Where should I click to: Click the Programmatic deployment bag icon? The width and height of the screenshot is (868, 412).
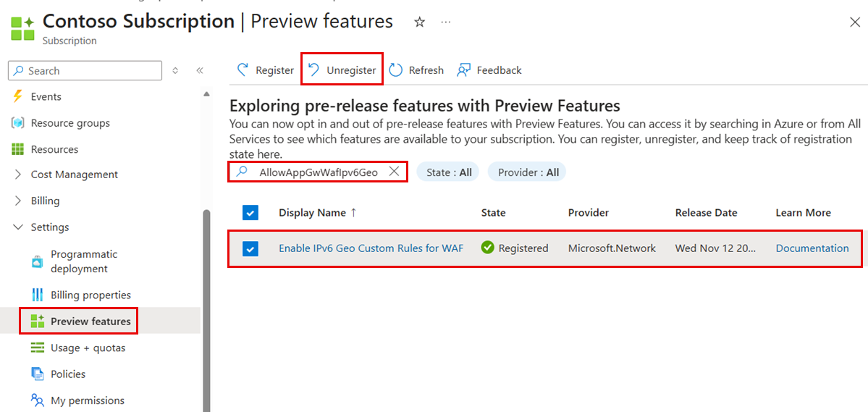click(x=37, y=261)
